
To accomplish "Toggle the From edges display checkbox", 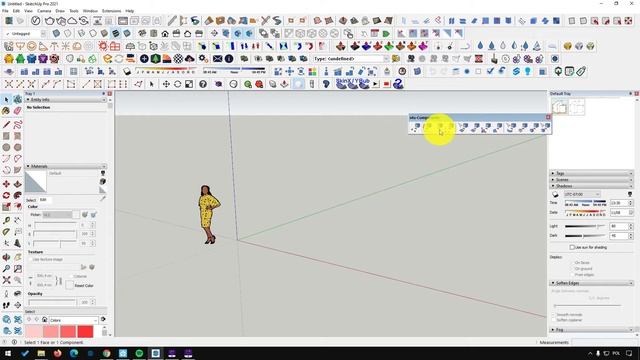I will click(x=572, y=275).
